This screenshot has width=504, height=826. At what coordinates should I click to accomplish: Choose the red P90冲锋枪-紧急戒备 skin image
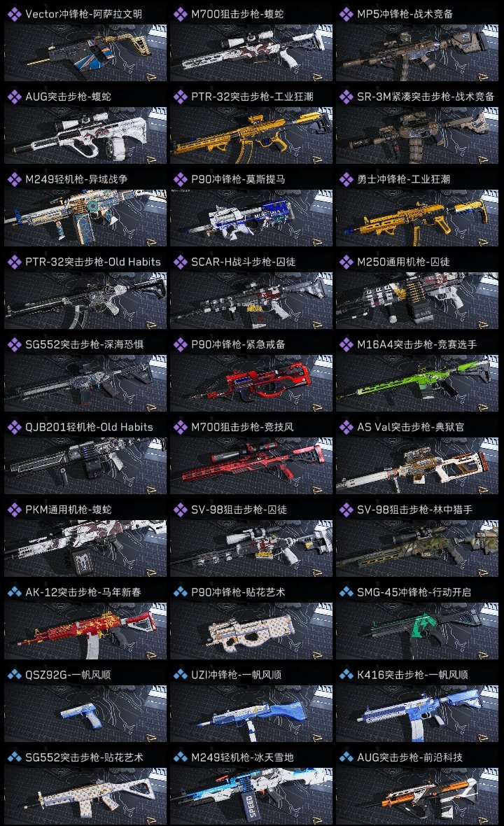point(251,383)
